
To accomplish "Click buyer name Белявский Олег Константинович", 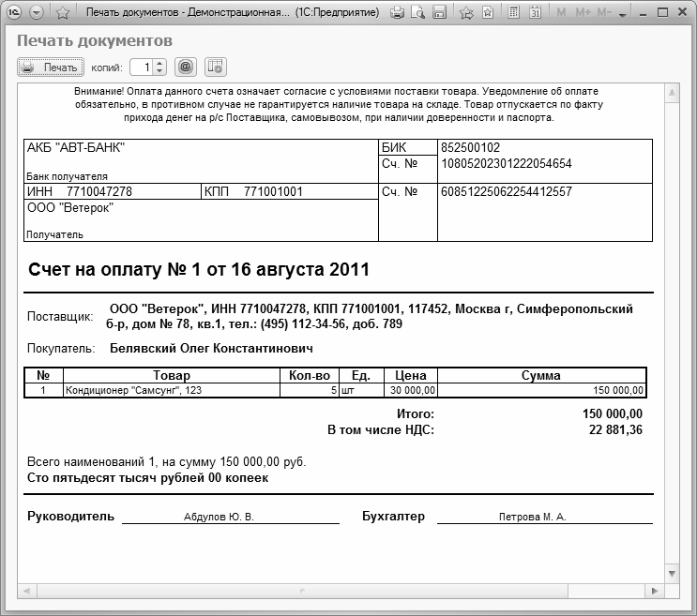I will click(211, 348).
